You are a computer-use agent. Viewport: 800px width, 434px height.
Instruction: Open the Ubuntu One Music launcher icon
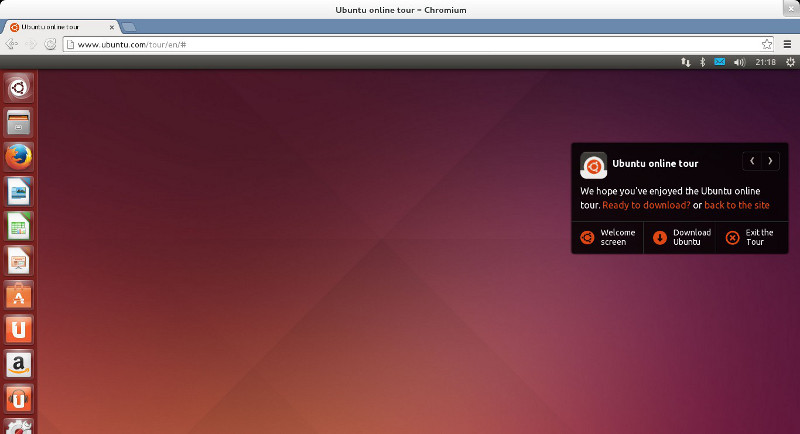coord(19,399)
